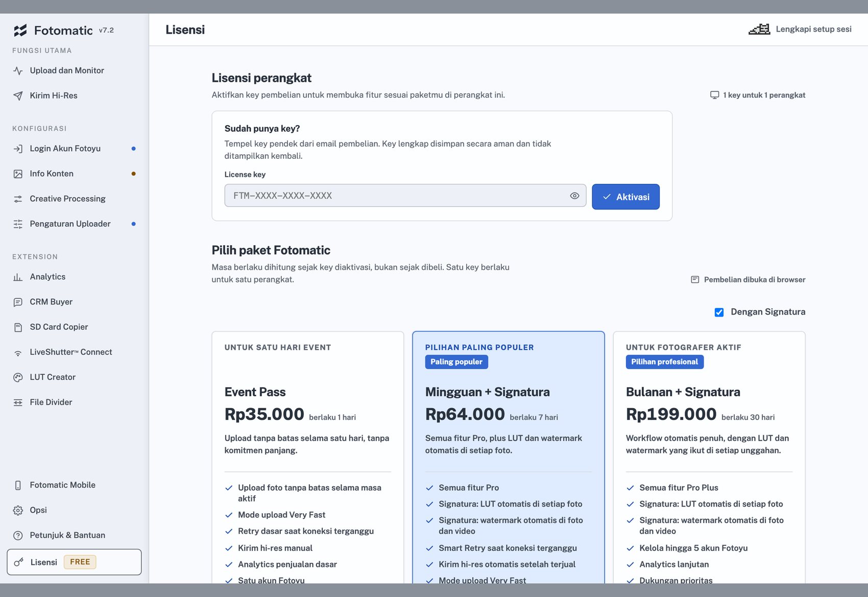The height and width of the screenshot is (597, 868).
Task: Click the Lisensi page title in header
Action: tap(185, 30)
